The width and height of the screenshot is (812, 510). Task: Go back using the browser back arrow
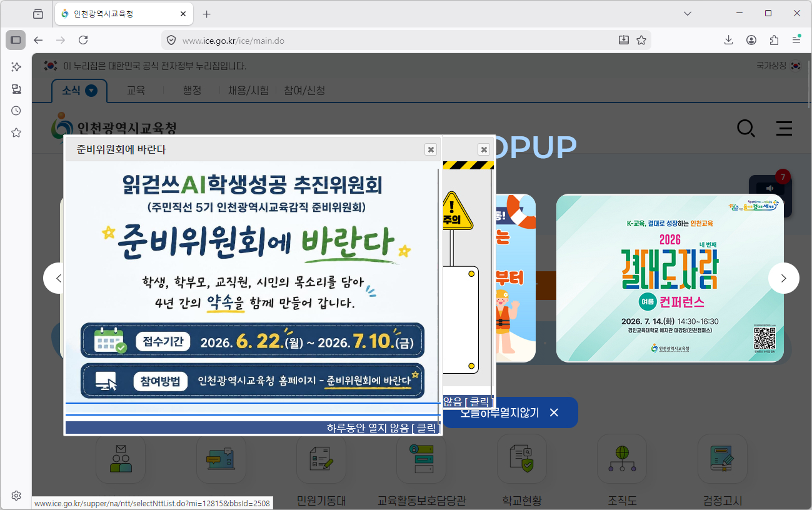(38, 40)
